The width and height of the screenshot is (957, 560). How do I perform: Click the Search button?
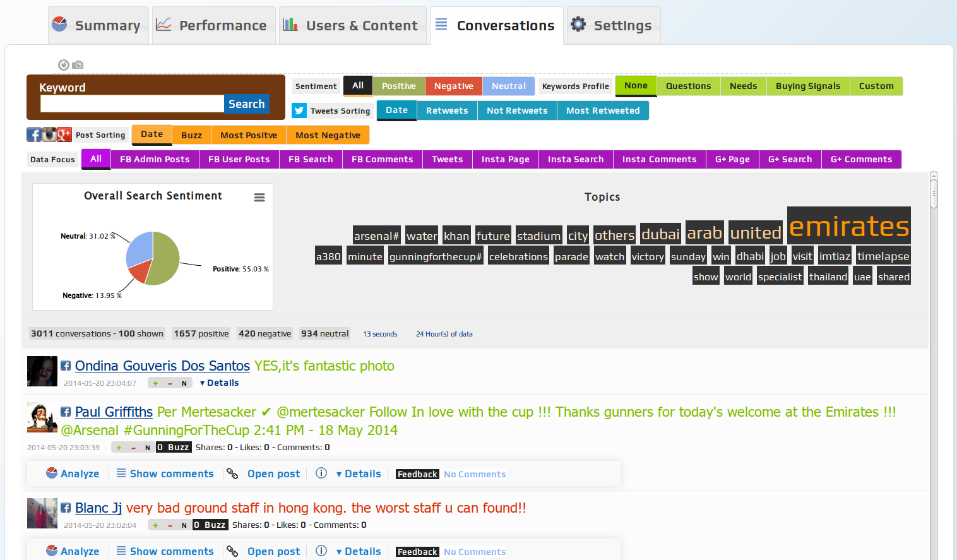pos(246,104)
